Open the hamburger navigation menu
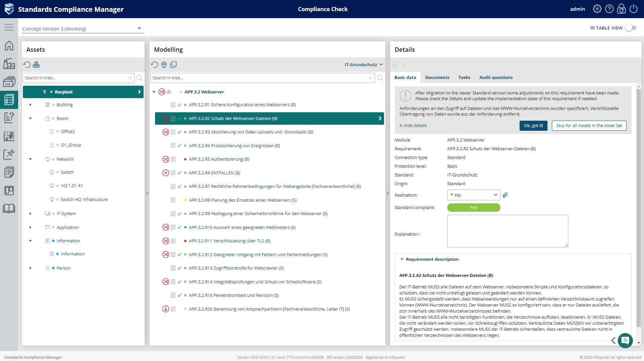Viewport: 644px width, 361px height. 9,27
